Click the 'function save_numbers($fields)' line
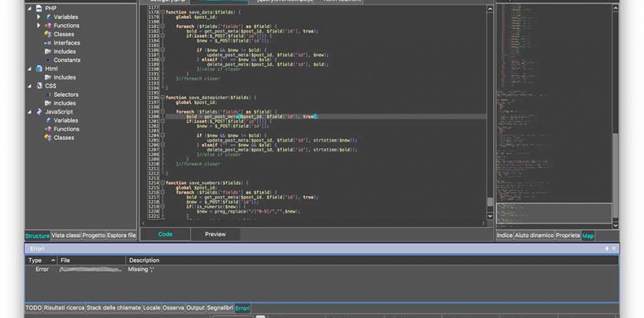 coord(207,183)
